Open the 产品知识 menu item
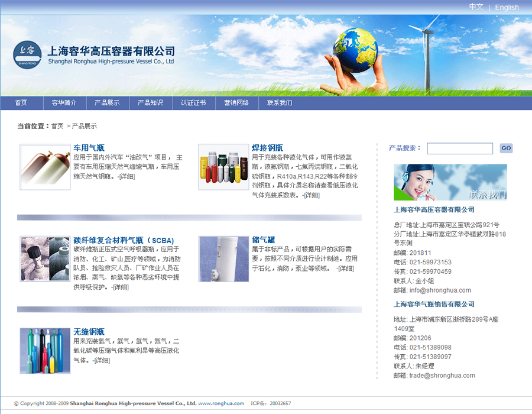The width and height of the screenshot is (532, 414). (150, 103)
